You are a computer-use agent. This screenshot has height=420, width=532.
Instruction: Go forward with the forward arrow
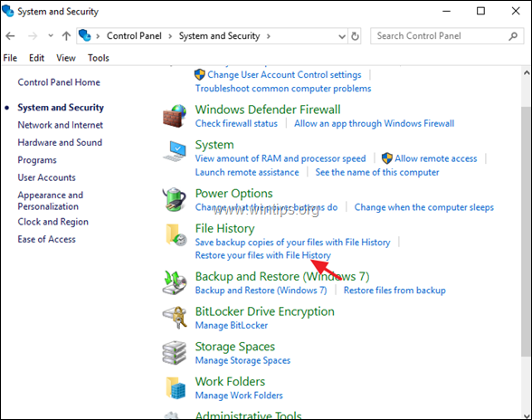pyautogui.click(x=33, y=35)
